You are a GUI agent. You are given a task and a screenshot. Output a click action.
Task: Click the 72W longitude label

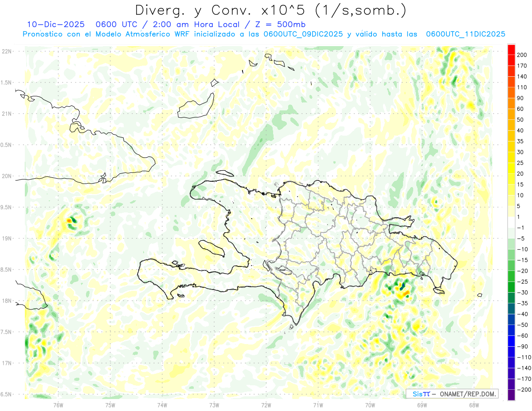[x=266, y=405]
